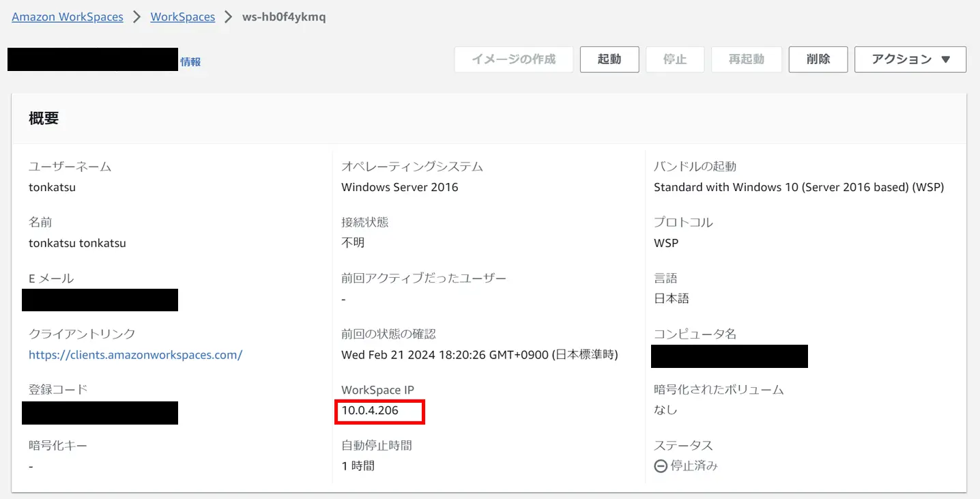Image resolution: width=980 pixels, height=499 pixels.
Task: Click the 停止済み status text
Action: (694, 466)
